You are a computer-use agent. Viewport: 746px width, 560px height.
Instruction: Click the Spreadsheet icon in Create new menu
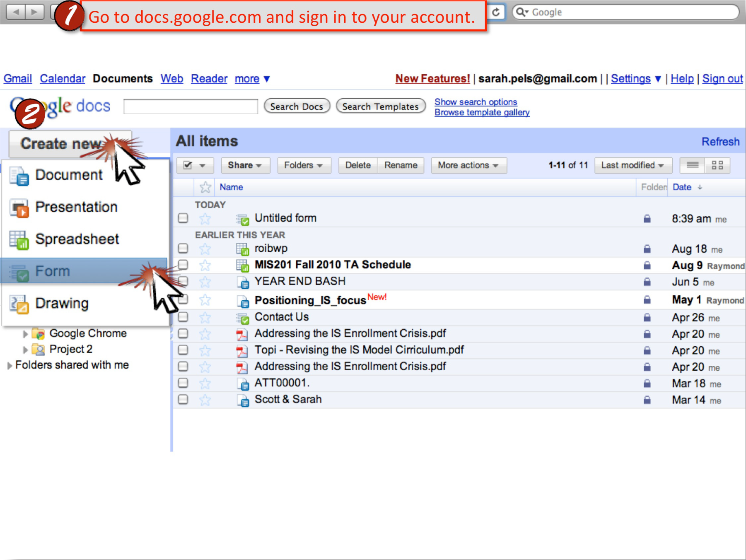click(19, 240)
